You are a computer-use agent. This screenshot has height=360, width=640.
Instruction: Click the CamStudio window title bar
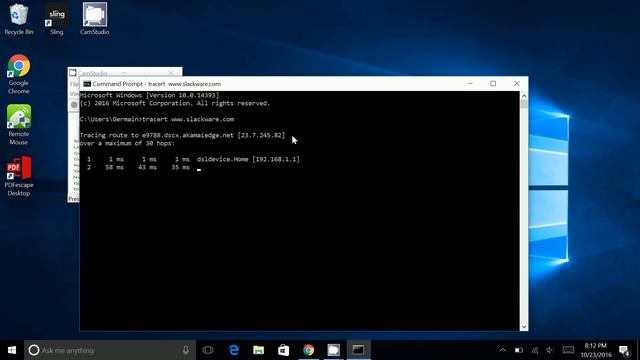pyautogui.click(x=125, y=72)
